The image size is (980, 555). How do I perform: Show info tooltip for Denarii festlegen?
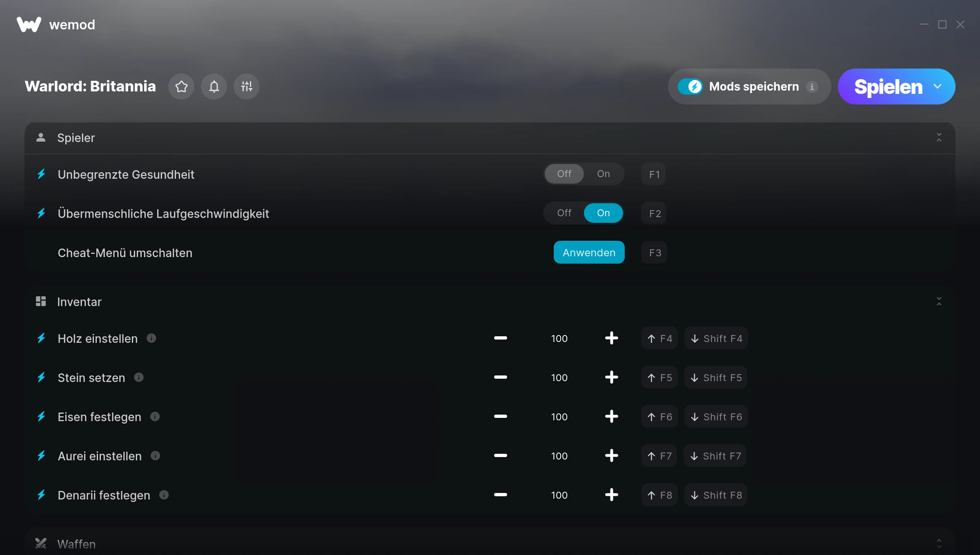164,495
